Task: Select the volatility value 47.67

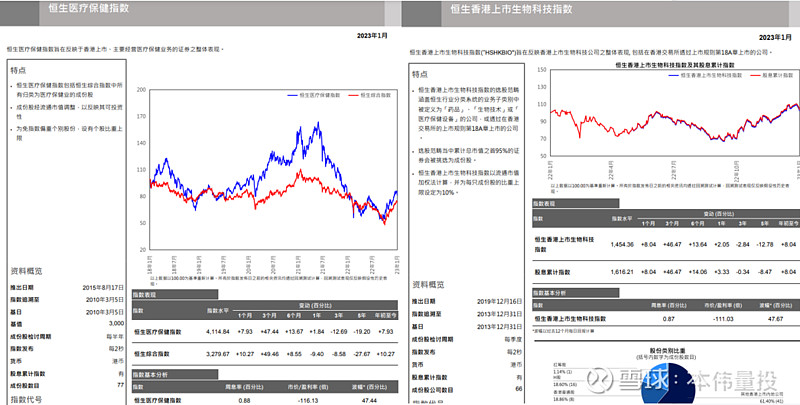Action: (775, 319)
